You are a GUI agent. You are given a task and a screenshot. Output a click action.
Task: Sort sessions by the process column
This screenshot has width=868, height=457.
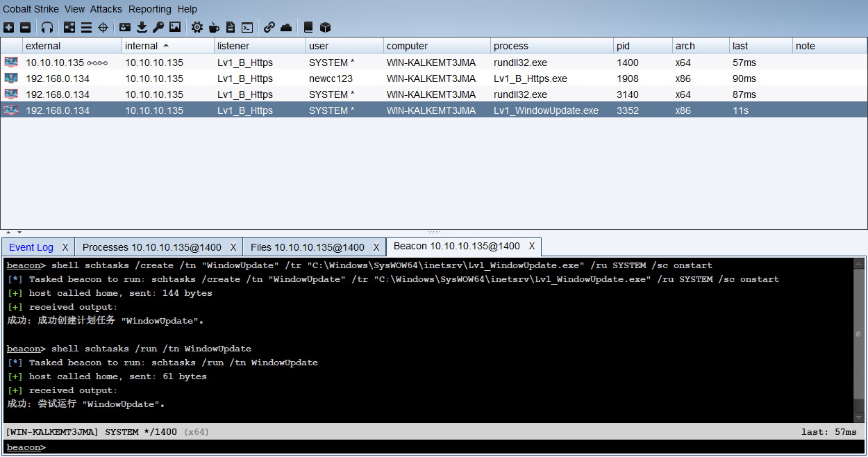click(552, 46)
